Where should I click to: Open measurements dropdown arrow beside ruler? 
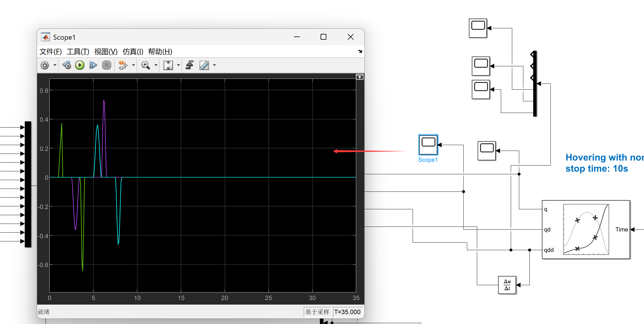click(x=214, y=65)
